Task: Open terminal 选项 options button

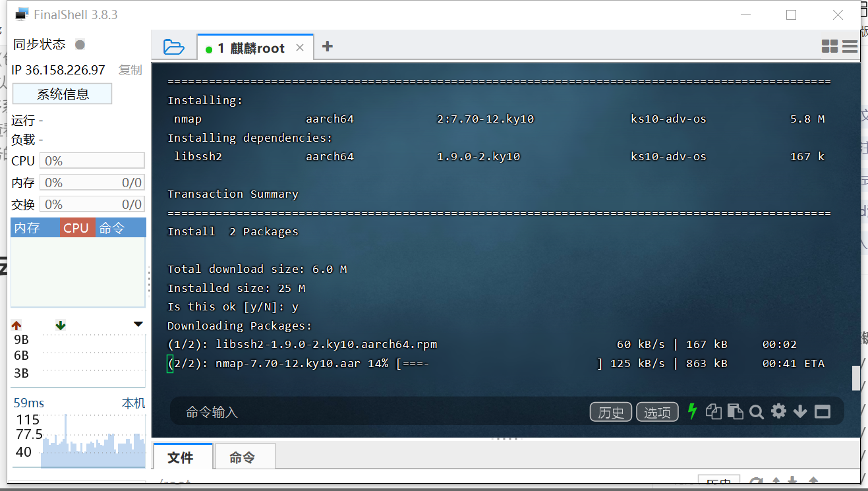Action: 657,412
